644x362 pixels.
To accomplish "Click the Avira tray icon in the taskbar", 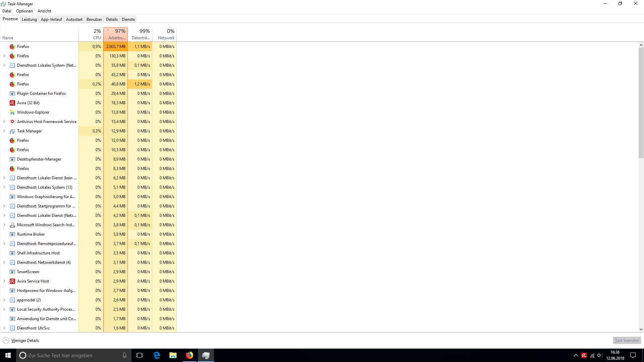I will [584, 355].
